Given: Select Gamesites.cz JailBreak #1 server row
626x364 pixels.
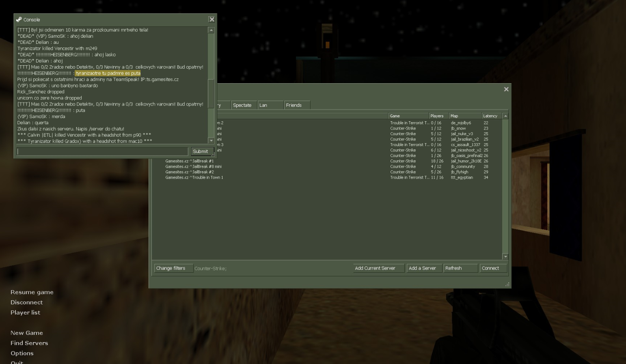Looking at the screenshot, I should pos(327,161).
